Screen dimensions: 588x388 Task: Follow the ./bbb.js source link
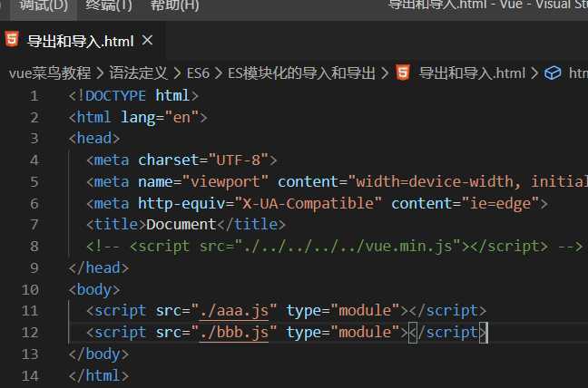234,333
